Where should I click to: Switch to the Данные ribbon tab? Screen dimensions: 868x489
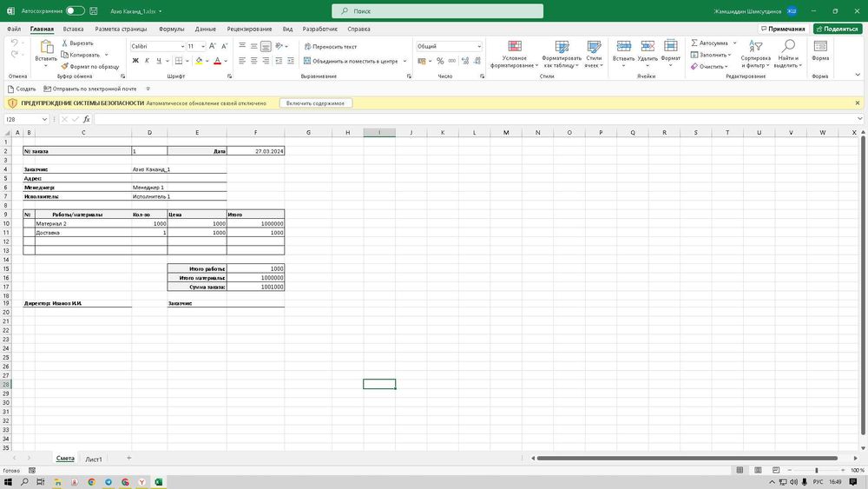pos(206,29)
